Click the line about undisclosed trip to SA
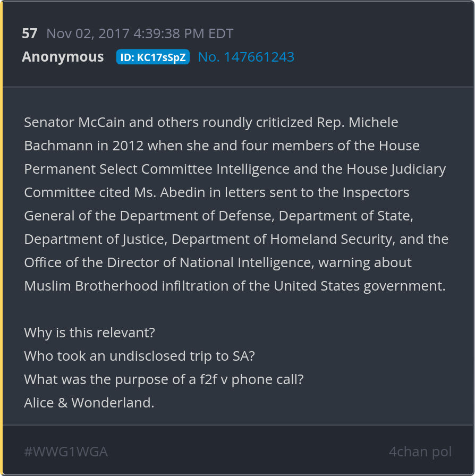The height and width of the screenshot is (476, 475). point(139,356)
